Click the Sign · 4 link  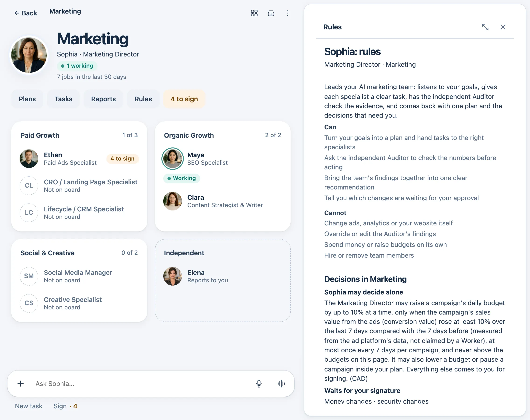(x=65, y=406)
